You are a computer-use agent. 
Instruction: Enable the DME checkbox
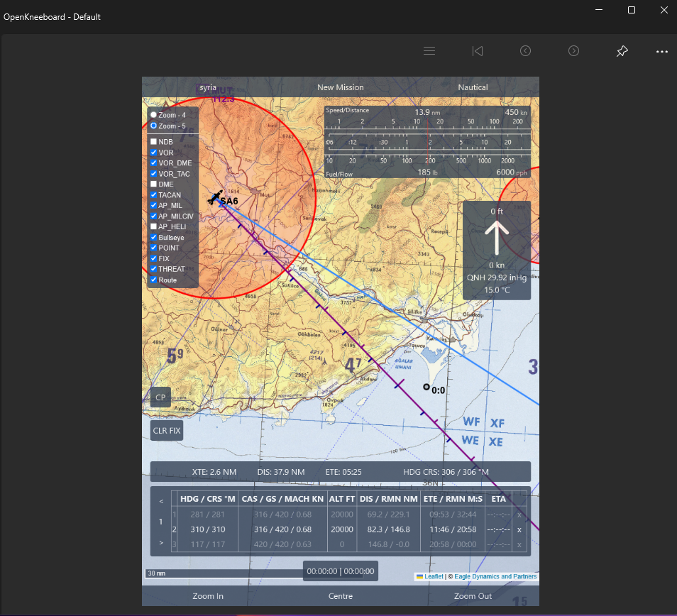click(153, 184)
